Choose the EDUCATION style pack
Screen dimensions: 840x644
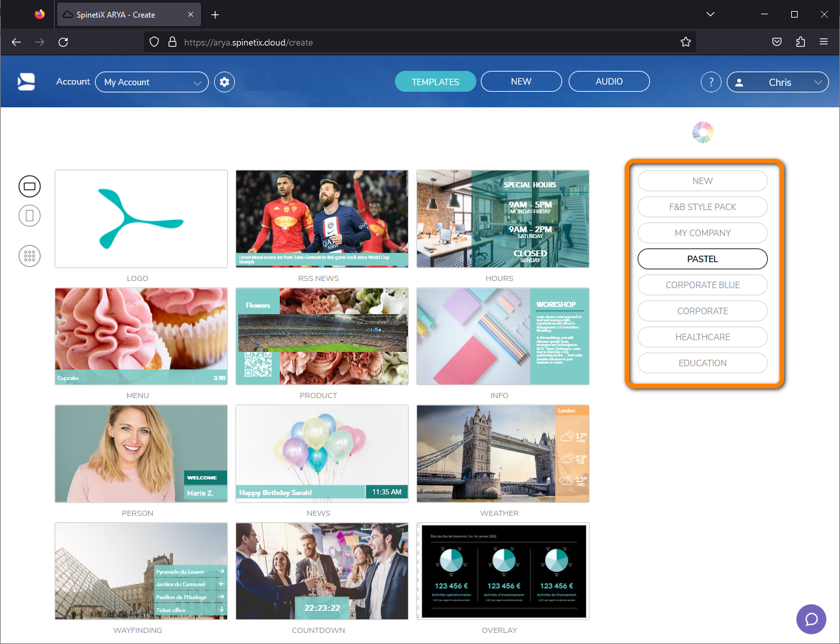coord(702,363)
